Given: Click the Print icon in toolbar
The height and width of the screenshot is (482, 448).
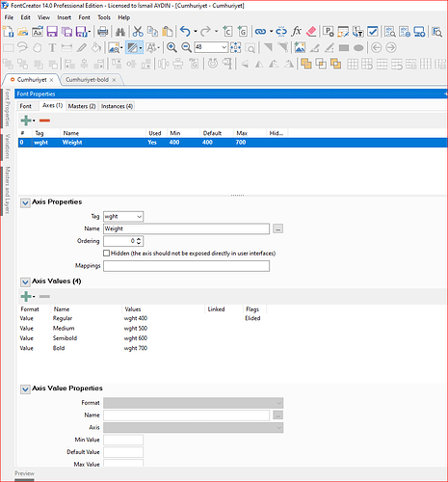Looking at the screenshot, I should click(x=103, y=32).
